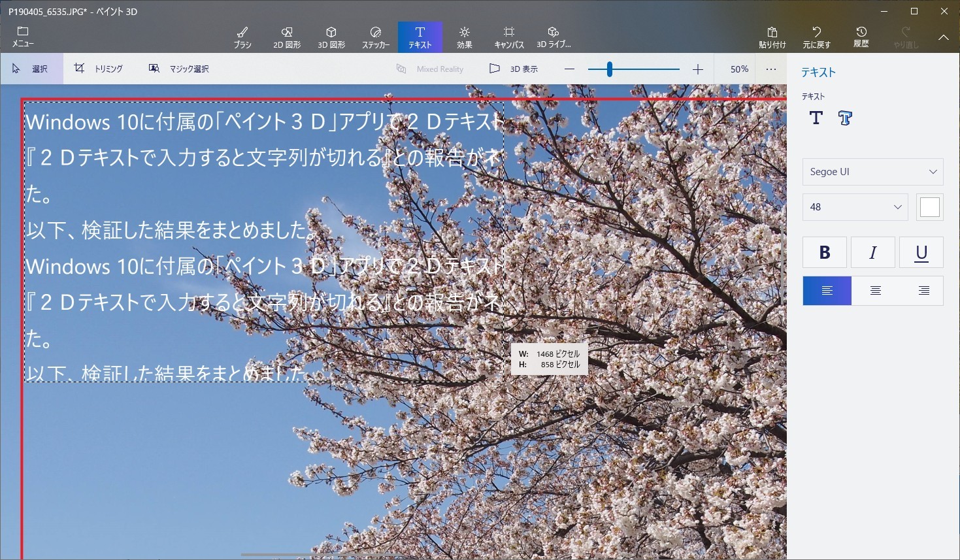Click 元に戻す undo button

click(817, 37)
